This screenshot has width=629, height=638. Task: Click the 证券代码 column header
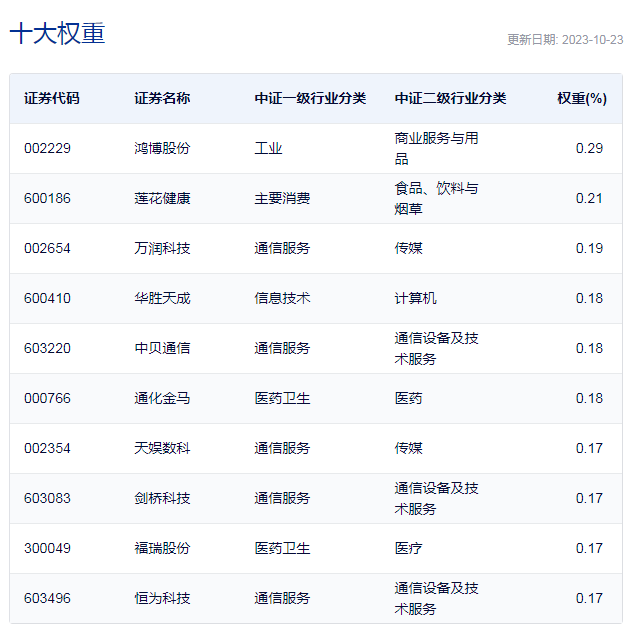tap(52, 98)
